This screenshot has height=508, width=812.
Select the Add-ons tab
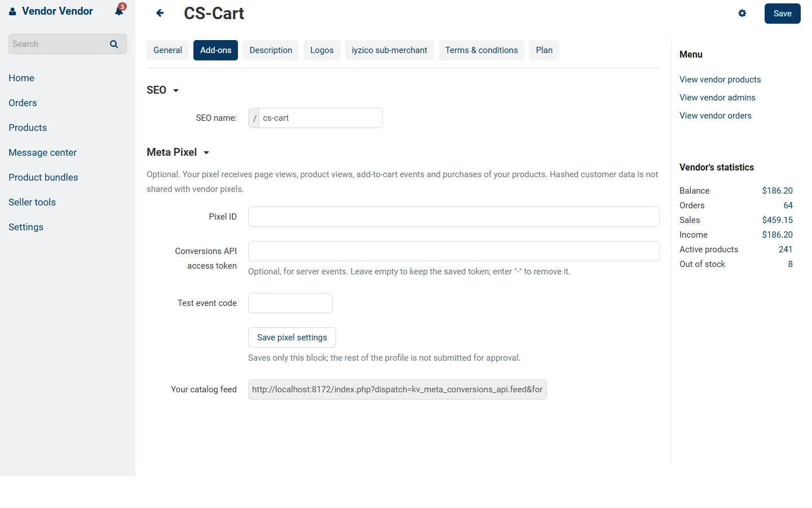tap(215, 50)
